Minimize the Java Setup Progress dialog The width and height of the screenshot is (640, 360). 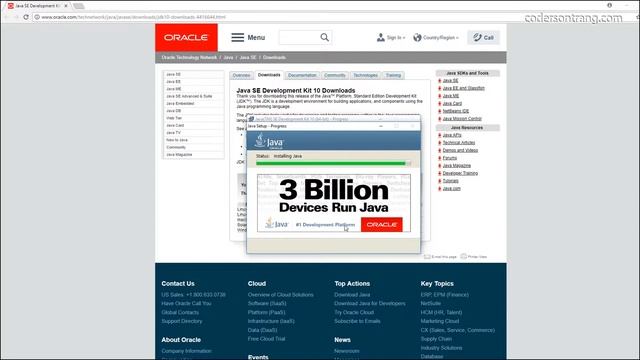coord(380,126)
